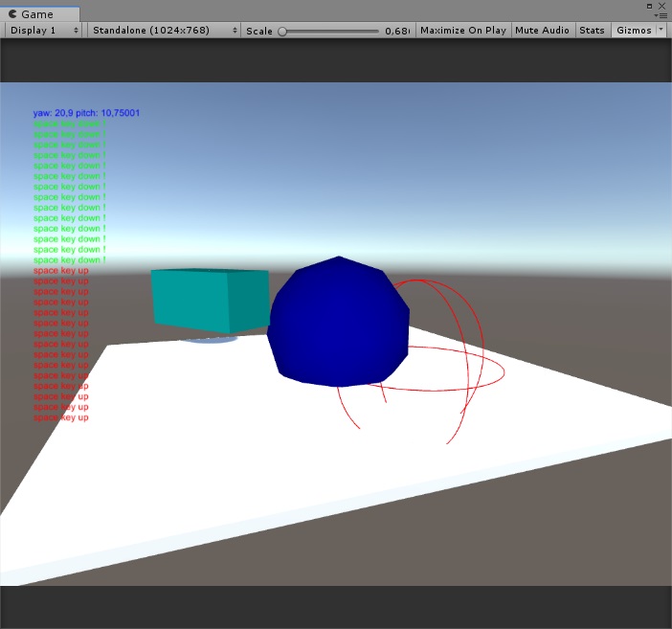This screenshot has width=672, height=629.
Task: Click the yaw pitch readout text
Action: (86, 113)
